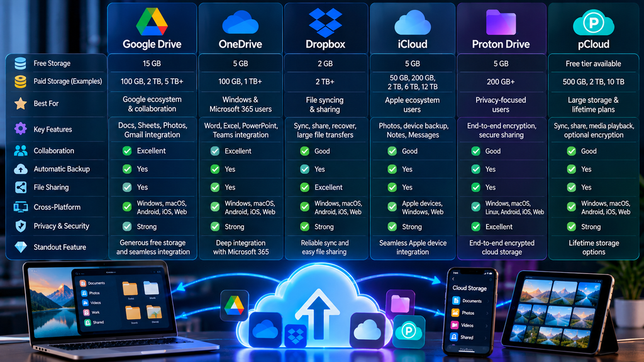Click the 'Standout Feature' row label
644x362 pixels.
point(60,247)
